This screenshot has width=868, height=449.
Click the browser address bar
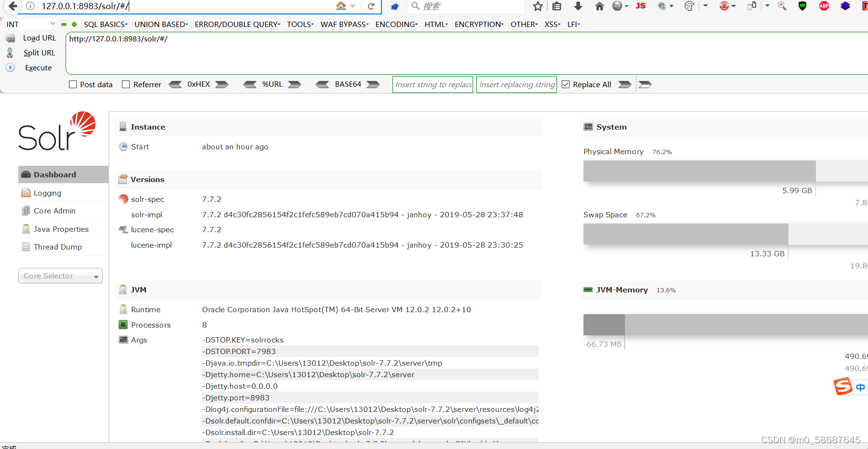(x=186, y=6)
